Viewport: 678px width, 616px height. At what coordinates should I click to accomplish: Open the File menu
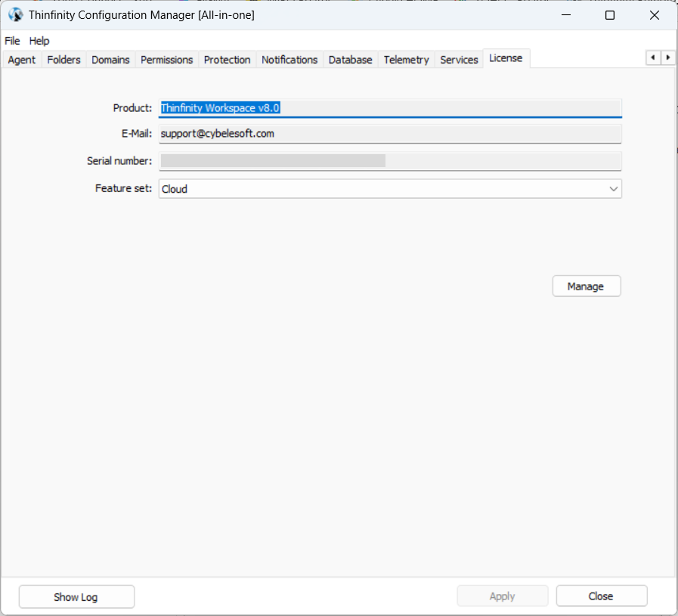pos(12,41)
